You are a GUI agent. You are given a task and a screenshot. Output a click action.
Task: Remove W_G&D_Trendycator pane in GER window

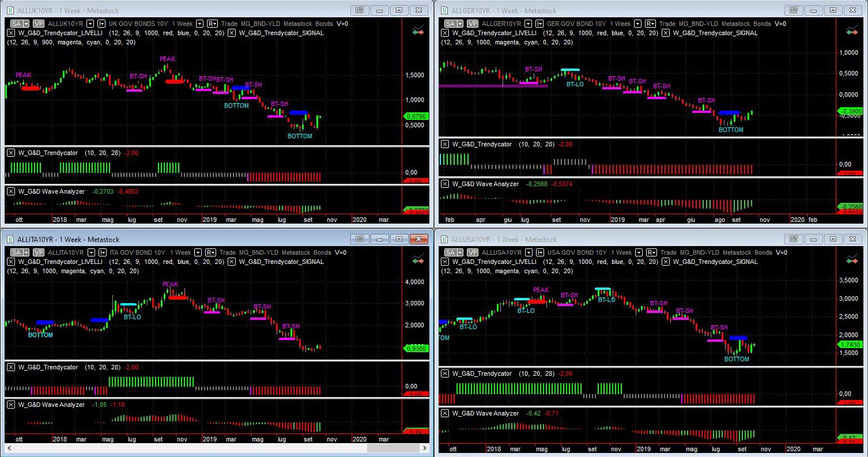(445, 144)
